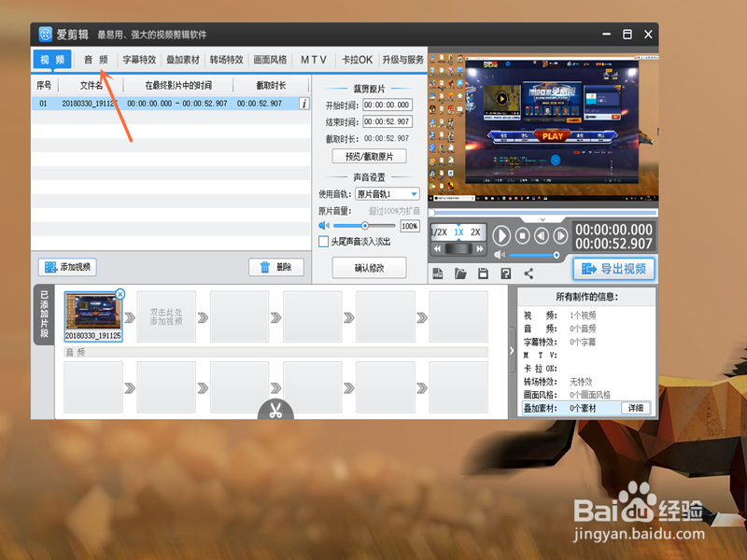
Task: Collapse the preview panel chevron
Action: point(543,219)
